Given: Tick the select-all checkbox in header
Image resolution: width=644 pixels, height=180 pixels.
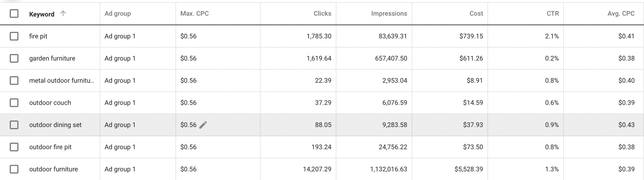Looking at the screenshot, I should coord(14,13).
